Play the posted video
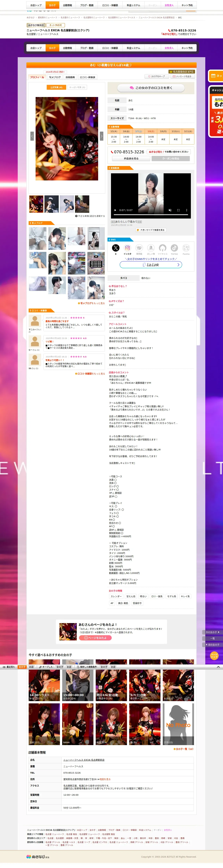Screen dimensions: 223x868 115,210
